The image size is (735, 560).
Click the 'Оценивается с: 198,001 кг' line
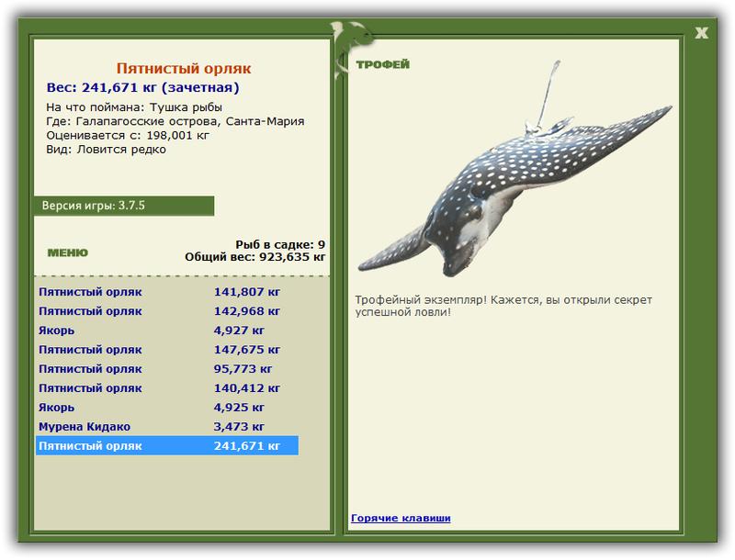tap(128, 135)
